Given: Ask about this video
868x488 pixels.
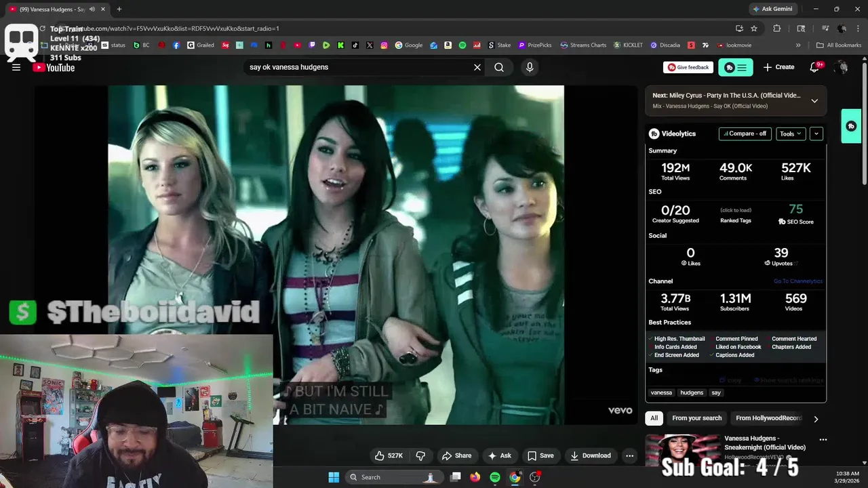Looking at the screenshot, I should (499, 455).
